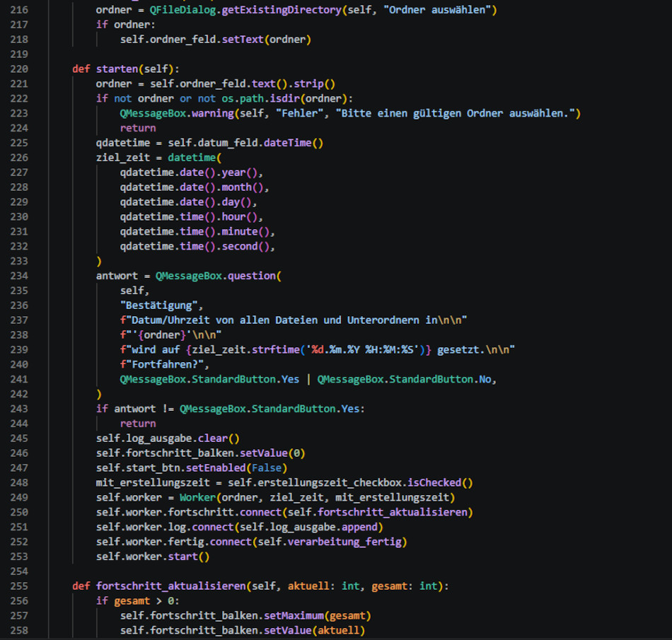Screen dimensions: 672x640
Task: Click 'getExistingDirectory' on line 216
Action: point(282,10)
